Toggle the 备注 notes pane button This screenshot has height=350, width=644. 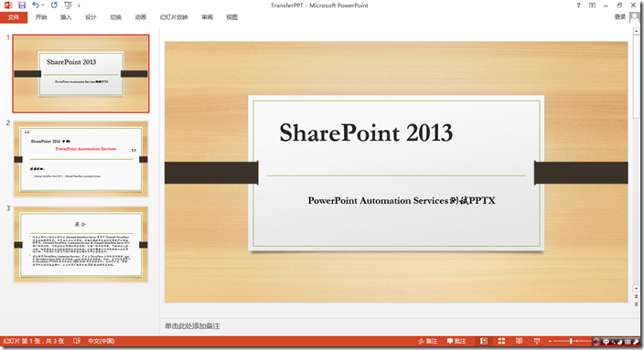(x=427, y=341)
